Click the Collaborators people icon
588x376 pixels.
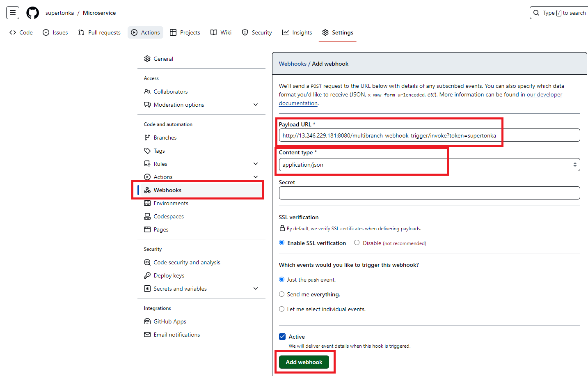point(147,92)
